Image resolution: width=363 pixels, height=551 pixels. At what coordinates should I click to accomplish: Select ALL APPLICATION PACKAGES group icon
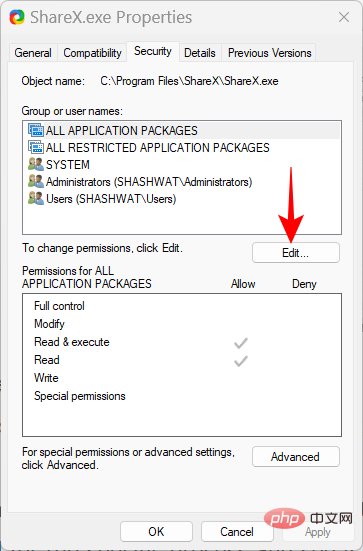(x=36, y=130)
